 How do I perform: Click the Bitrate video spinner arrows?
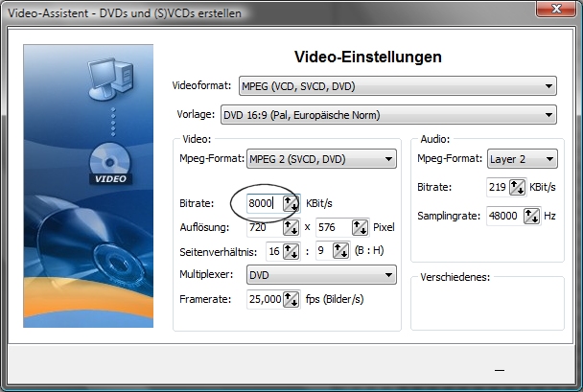tap(290, 203)
